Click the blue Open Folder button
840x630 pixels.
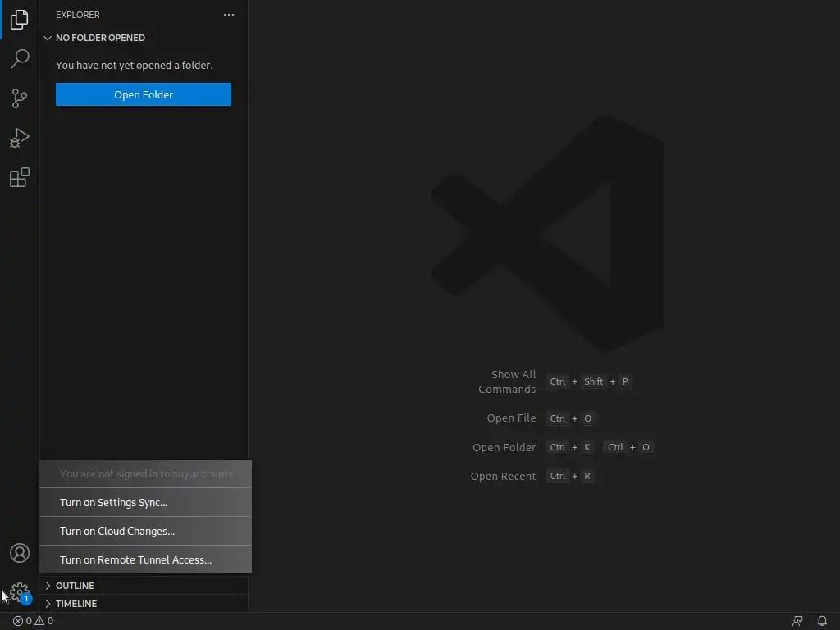click(x=144, y=94)
